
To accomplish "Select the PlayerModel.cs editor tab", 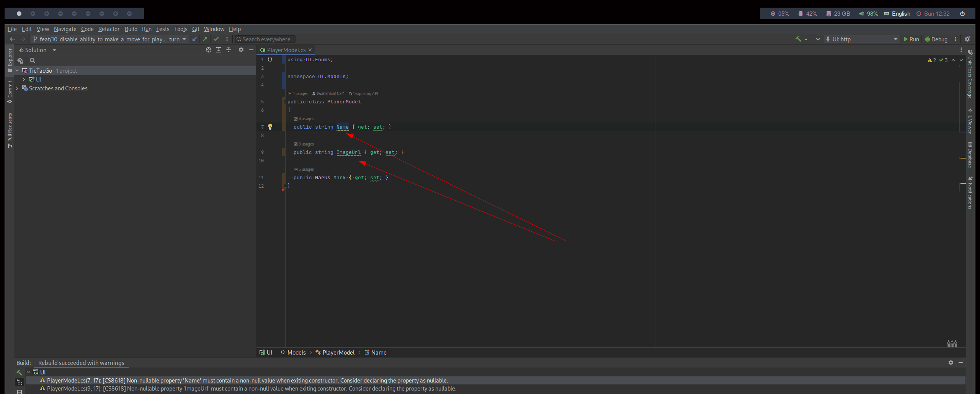I will [286, 50].
